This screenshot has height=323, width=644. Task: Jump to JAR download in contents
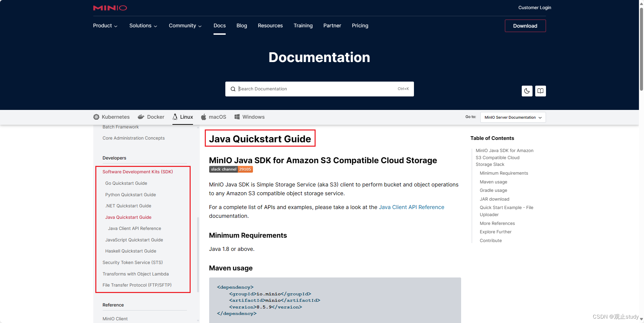(494, 199)
